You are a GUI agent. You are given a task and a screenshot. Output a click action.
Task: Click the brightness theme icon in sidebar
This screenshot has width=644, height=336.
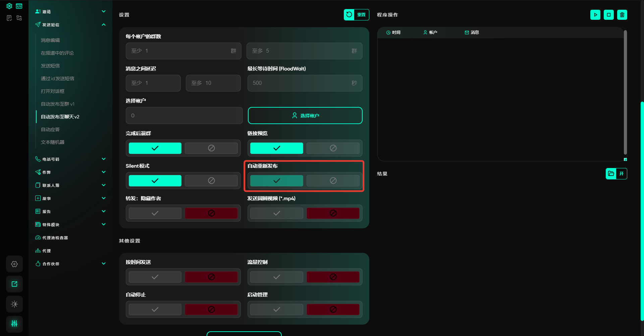pos(14,304)
